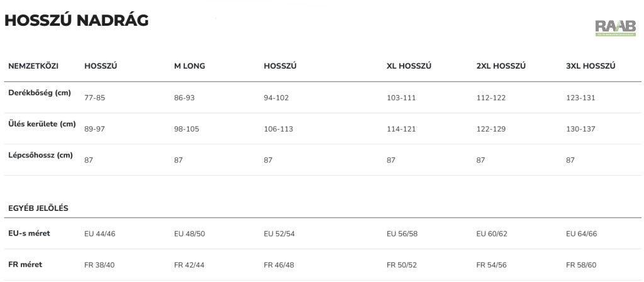The image size is (644, 282).
Task: Select the NEMZETKÖZI header label
Action: [32, 66]
